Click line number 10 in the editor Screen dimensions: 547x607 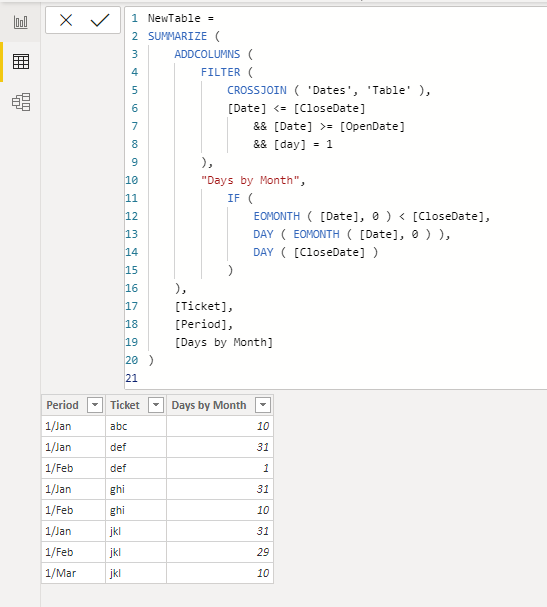click(x=131, y=180)
